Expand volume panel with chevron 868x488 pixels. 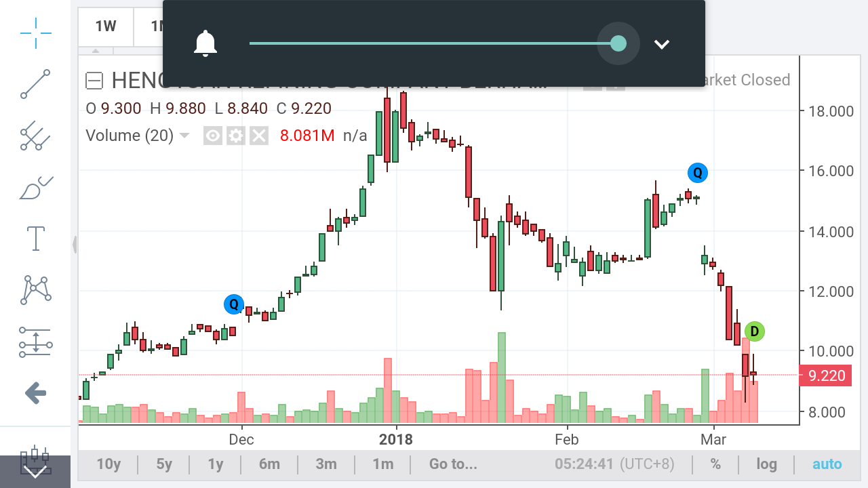tap(661, 45)
